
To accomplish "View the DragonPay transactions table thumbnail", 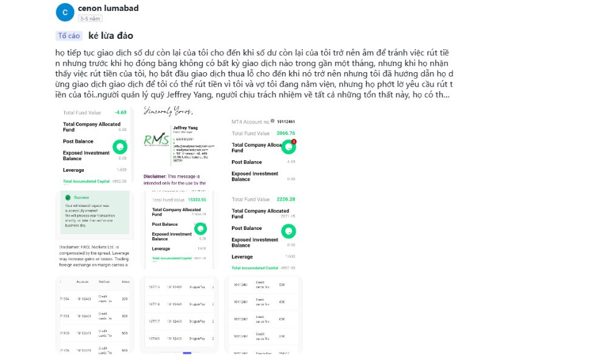I will pos(178,314).
